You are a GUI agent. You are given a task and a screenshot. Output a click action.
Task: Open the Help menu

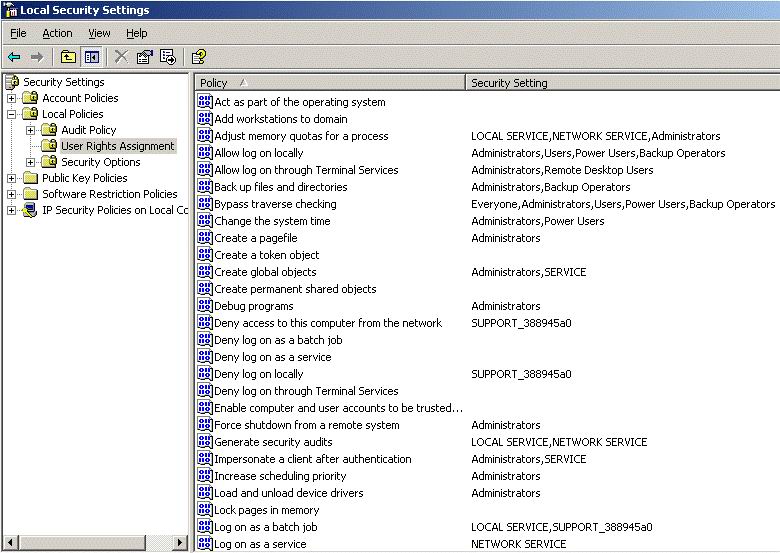click(136, 33)
